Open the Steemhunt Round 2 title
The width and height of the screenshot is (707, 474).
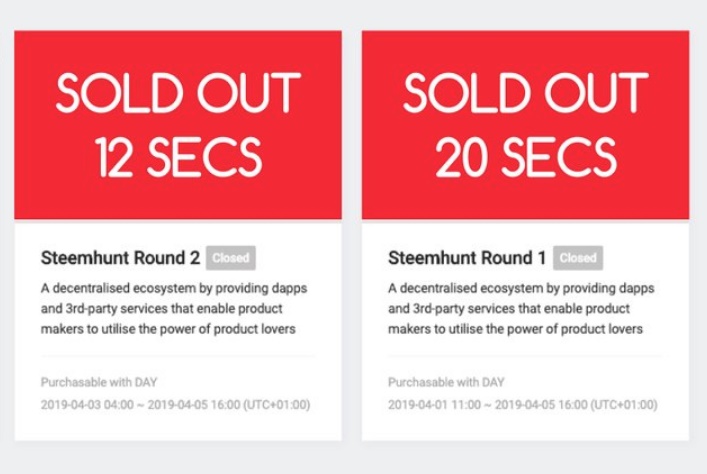[x=120, y=258]
